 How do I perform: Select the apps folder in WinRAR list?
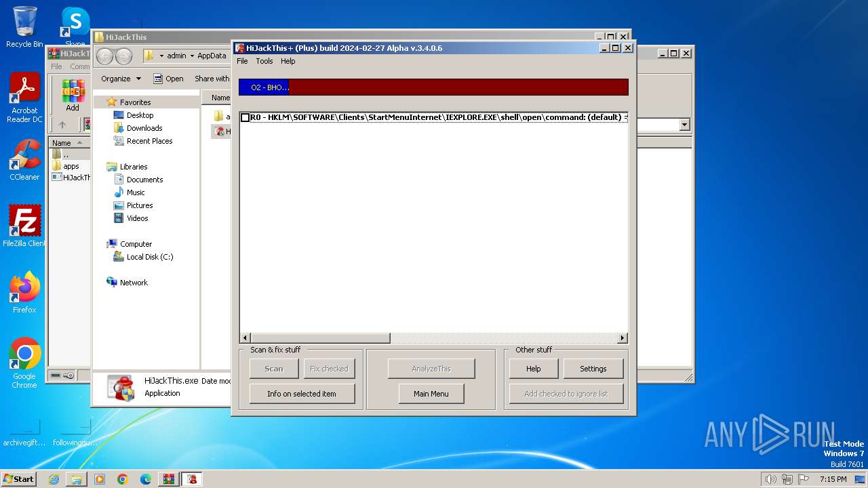tap(66, 166)
